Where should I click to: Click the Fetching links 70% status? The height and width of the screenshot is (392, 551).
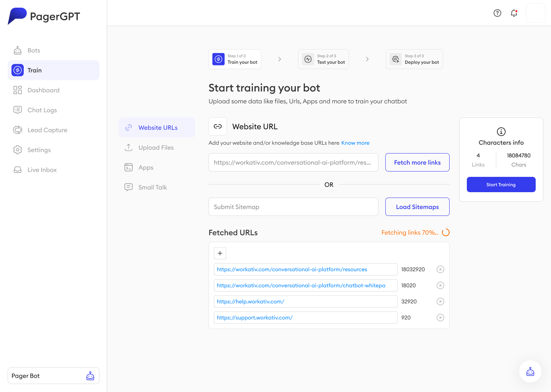pos(410,232)
